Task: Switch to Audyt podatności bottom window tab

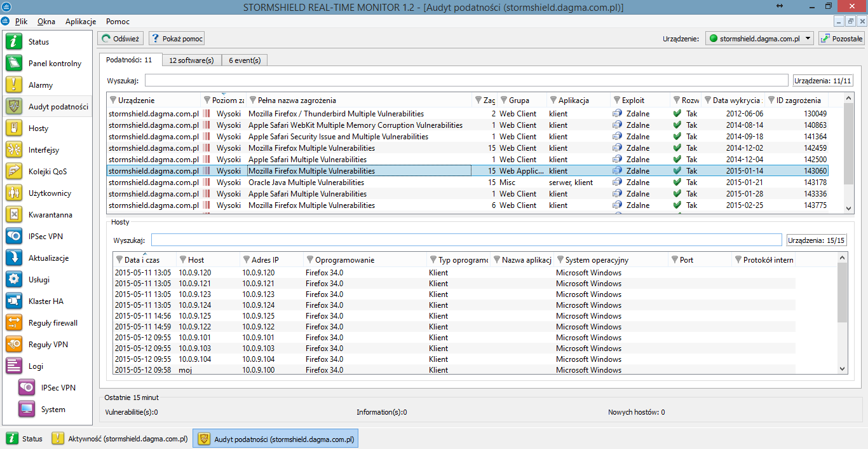Action: (x=276, y=439)
